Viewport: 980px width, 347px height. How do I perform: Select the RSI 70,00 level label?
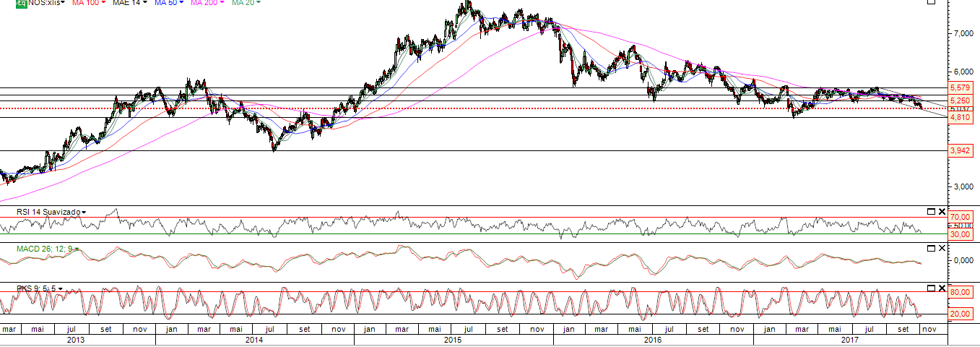[960, 217]
